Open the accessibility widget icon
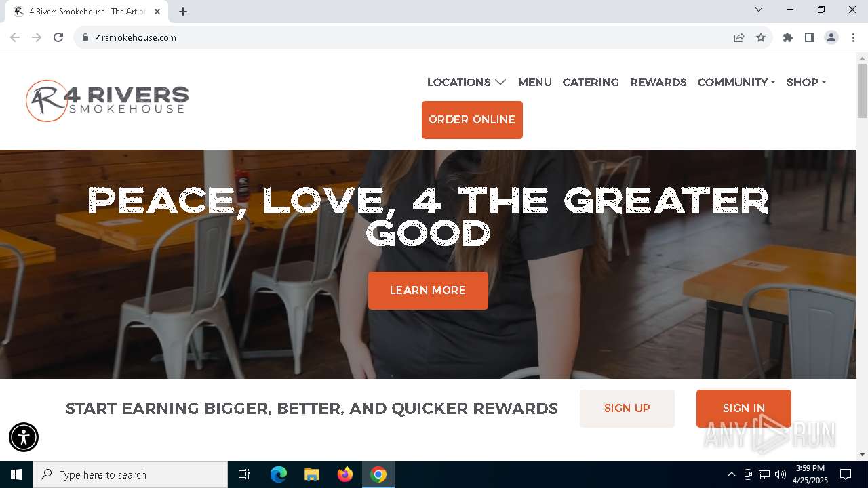 (x=24, y=437)
